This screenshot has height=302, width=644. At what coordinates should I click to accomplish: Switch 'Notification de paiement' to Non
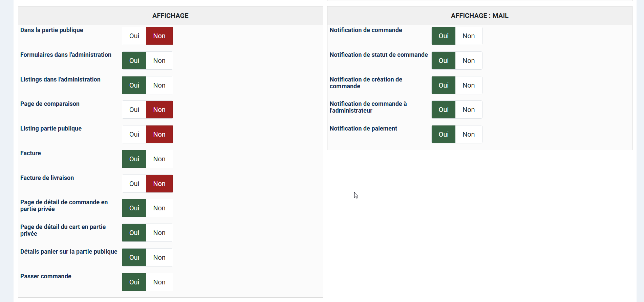(469, 134)
